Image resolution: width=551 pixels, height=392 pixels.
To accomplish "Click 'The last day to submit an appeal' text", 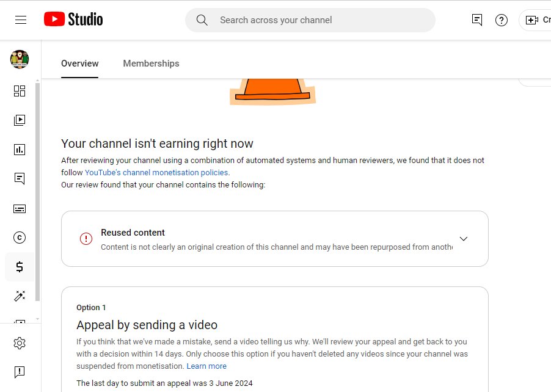I will 164,383.
